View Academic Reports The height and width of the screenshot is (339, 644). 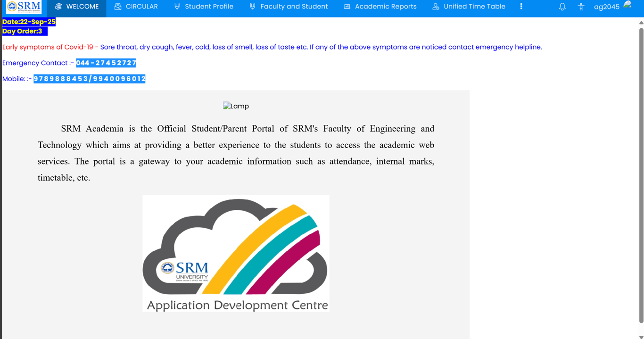380,7
